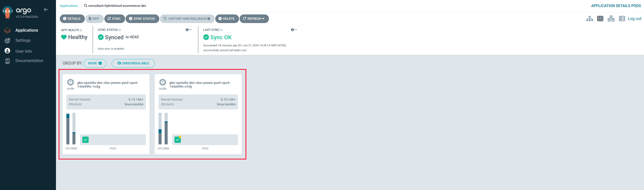
Task: Open the GROUP BY NODE dropdown
Action: [x=95, y=63]
